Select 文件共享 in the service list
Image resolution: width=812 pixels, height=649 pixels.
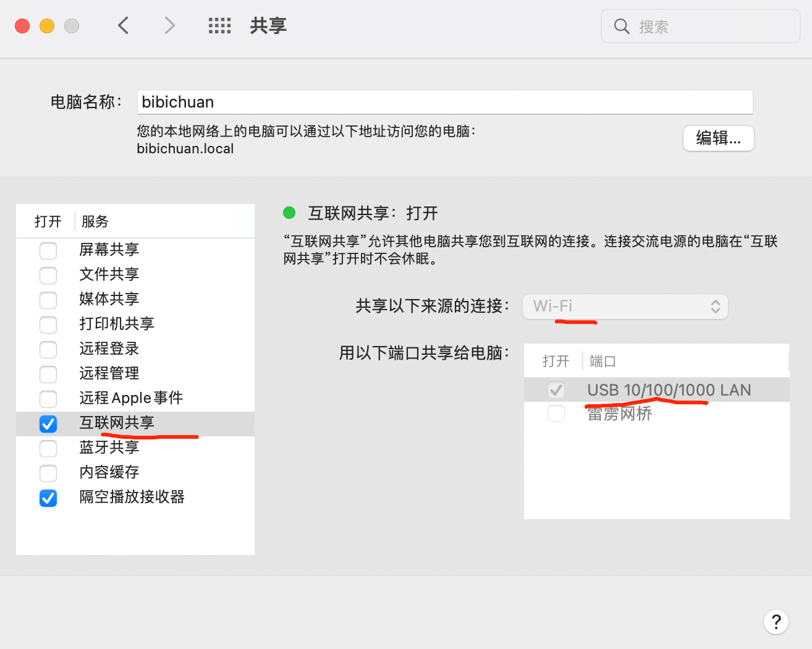109,274
